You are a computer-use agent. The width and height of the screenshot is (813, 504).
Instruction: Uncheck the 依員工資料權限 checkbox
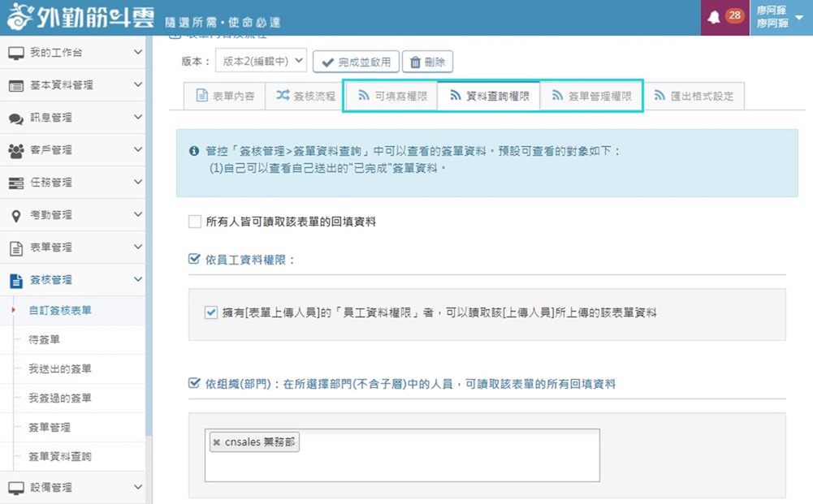194,260
